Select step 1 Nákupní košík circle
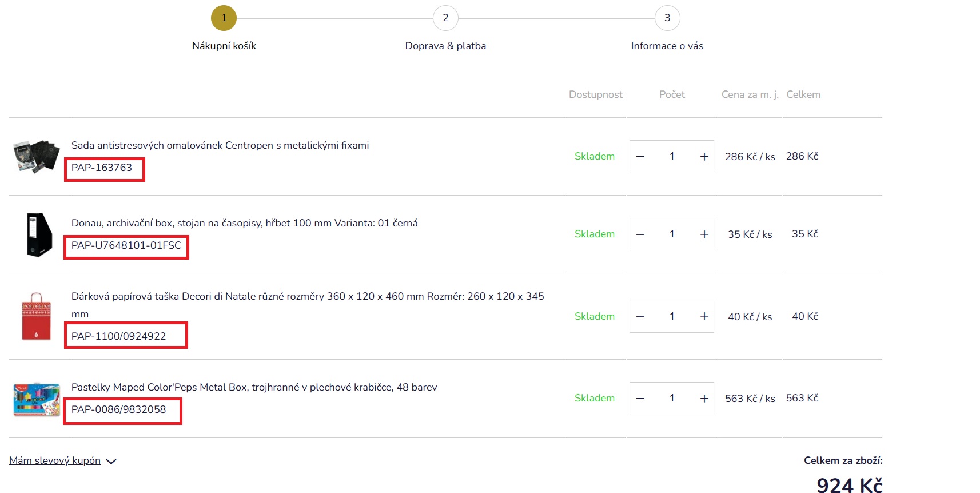This screenshot has width=980, height=493. tap(224, 18)
